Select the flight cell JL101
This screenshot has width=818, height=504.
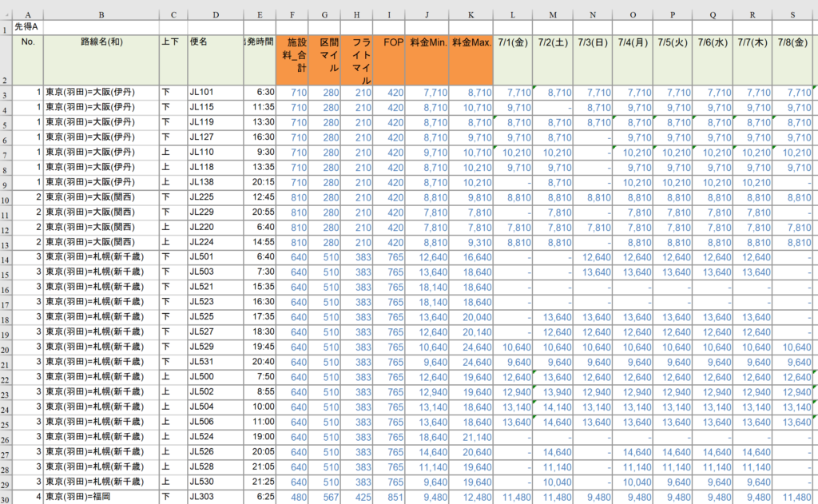click(216, 93)
